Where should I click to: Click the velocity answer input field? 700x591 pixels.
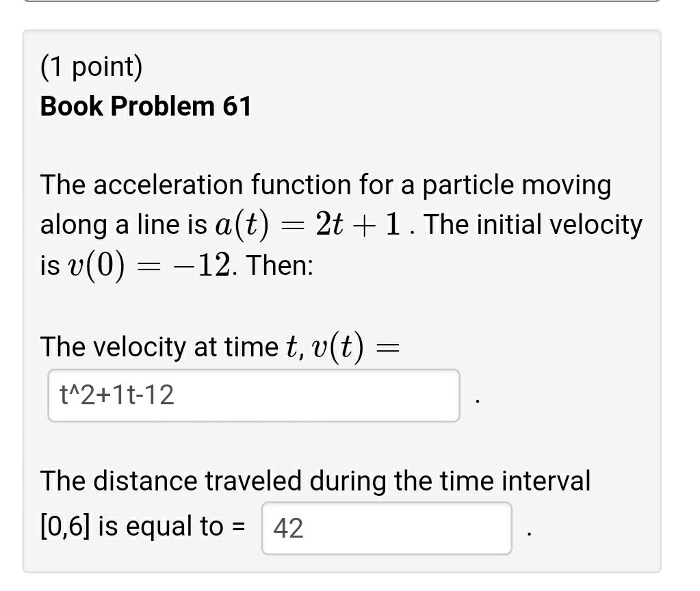click(x=253, y=395)
